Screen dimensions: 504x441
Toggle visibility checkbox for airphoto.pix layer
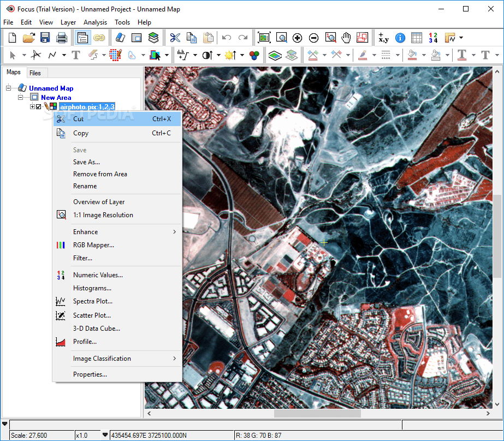38,107
